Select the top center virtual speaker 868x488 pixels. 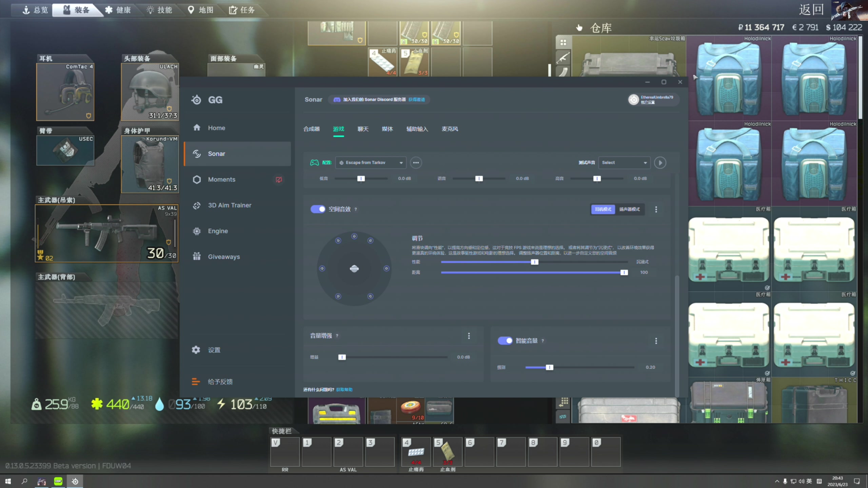pyautogui.click(x=354, y=236)
